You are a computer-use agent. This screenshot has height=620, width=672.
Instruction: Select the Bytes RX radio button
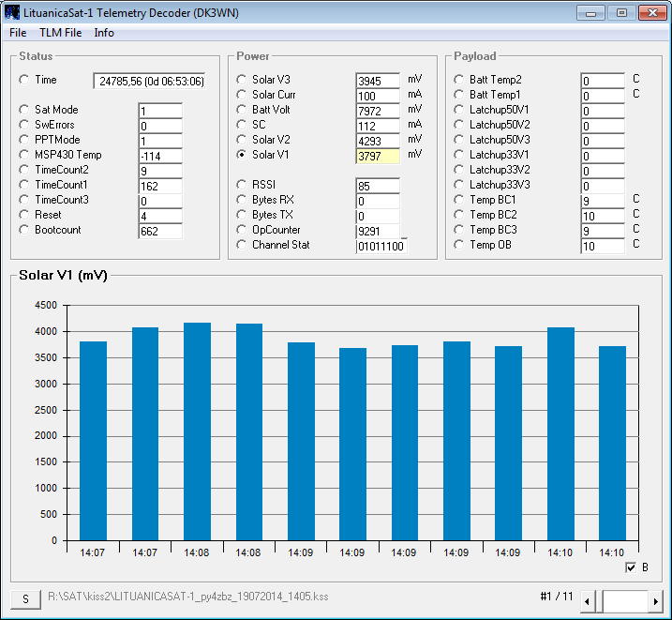(x=242, y=200)
